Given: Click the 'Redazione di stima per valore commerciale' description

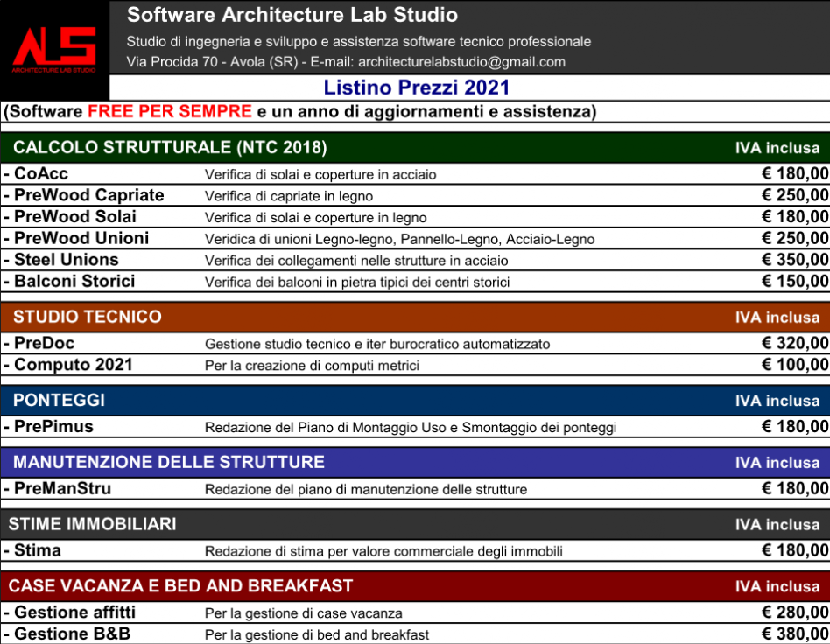Looking at the screenshot, I should click(383, 551).
